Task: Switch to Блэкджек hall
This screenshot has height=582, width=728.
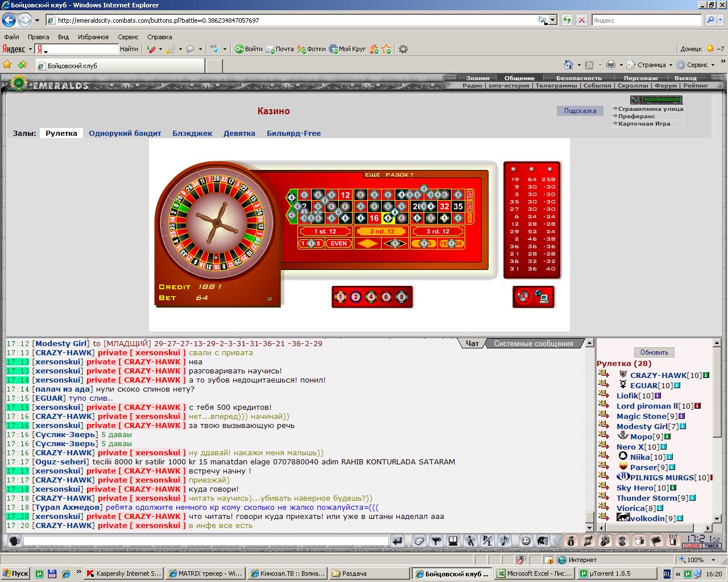Action: coord(192,133)
